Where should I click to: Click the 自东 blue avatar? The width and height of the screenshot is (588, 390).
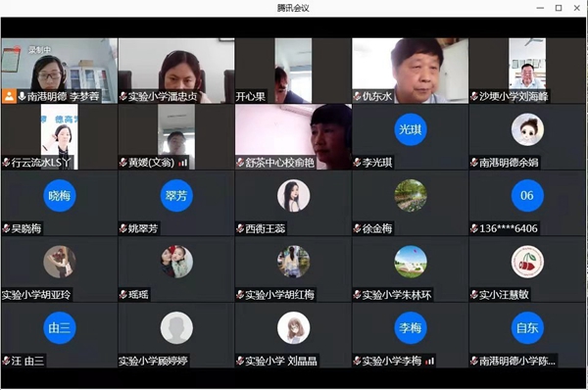pos(527,328)
